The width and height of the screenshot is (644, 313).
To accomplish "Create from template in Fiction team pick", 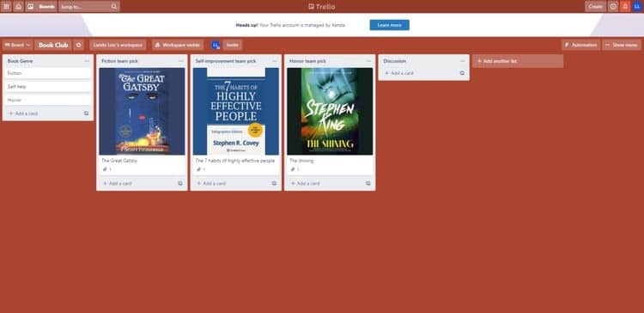I will pos(180,183).
